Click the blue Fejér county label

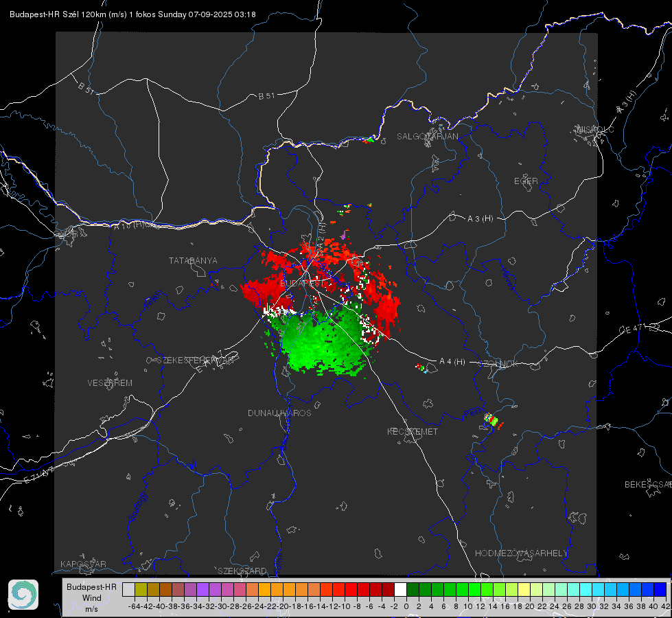click(154, 300)
